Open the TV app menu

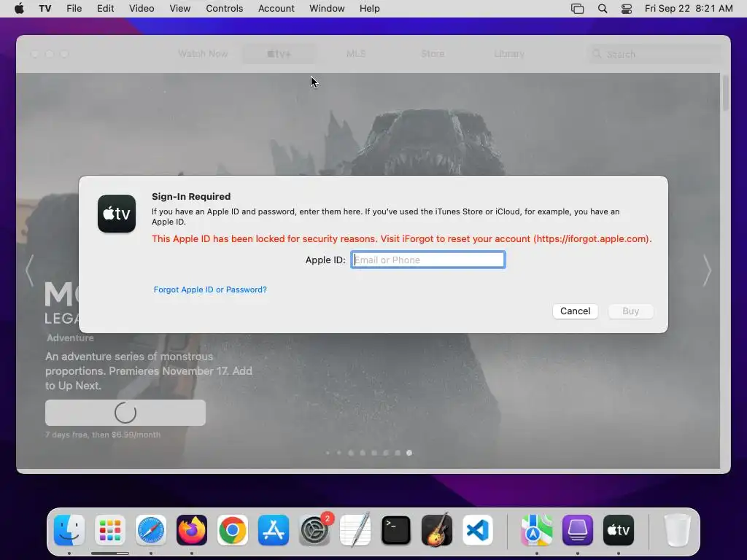[44, 9]
